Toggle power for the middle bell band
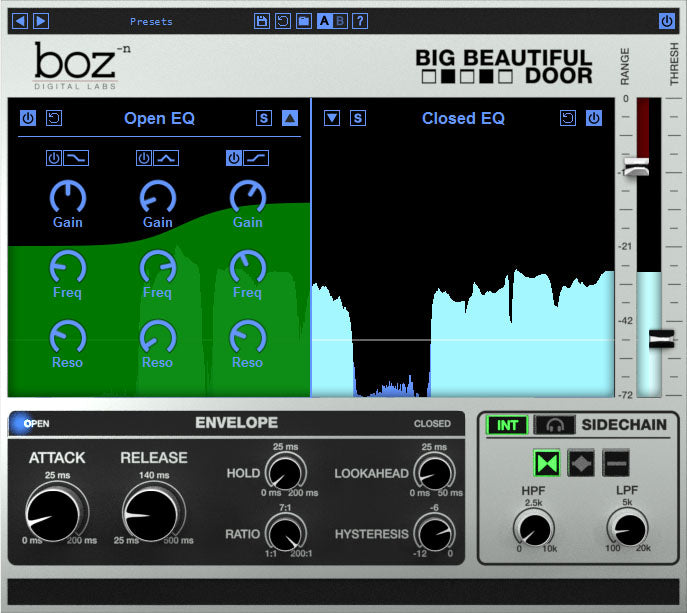Image resolution: width=687 pixels, height=613 pixels. (144, 158)
